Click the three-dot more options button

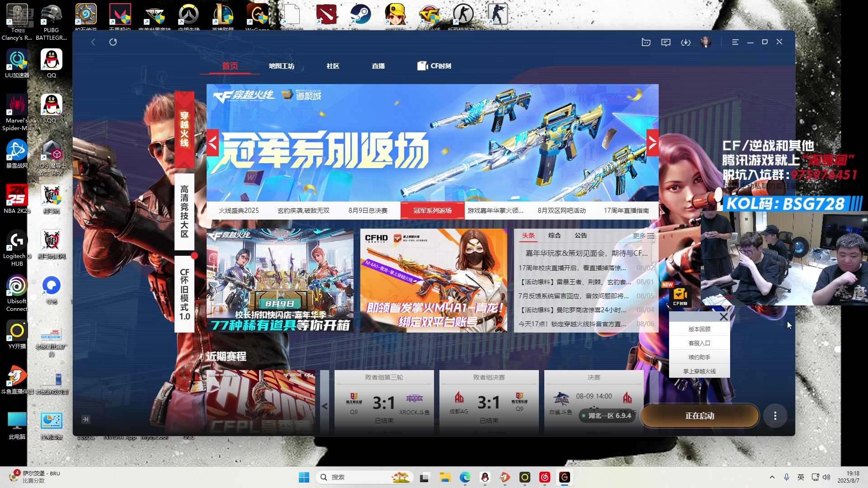click(x=775, y=416)
